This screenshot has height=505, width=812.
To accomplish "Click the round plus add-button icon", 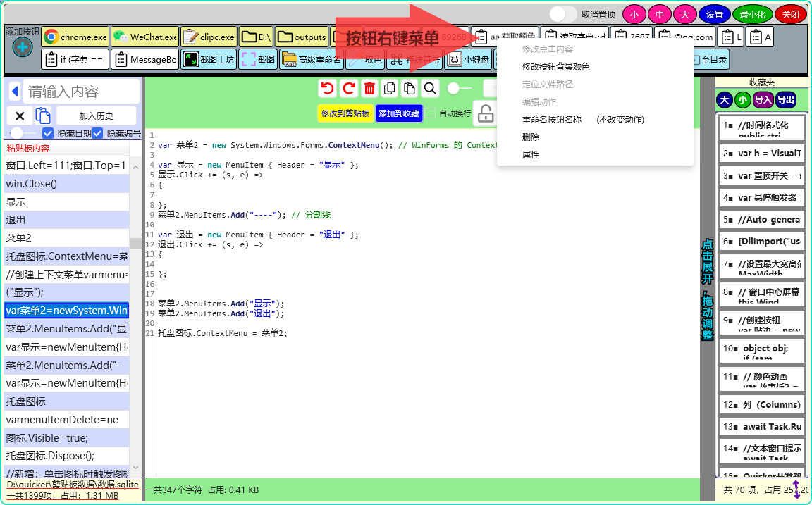I will [x=23, y=48].
